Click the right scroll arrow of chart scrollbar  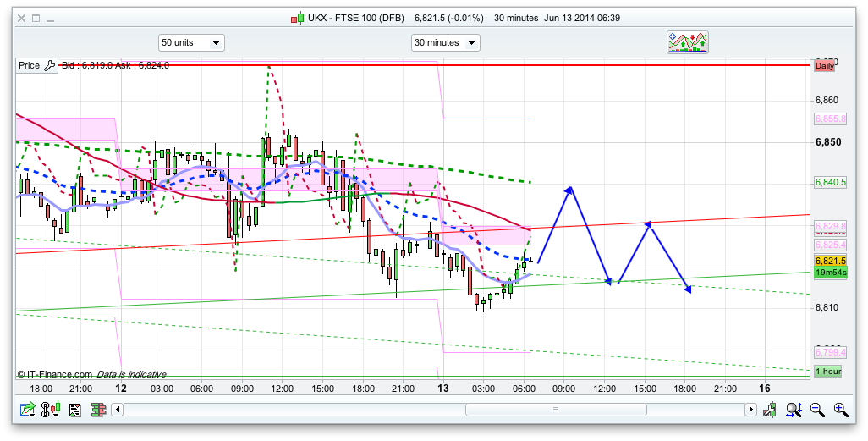(x=750, y=410)
